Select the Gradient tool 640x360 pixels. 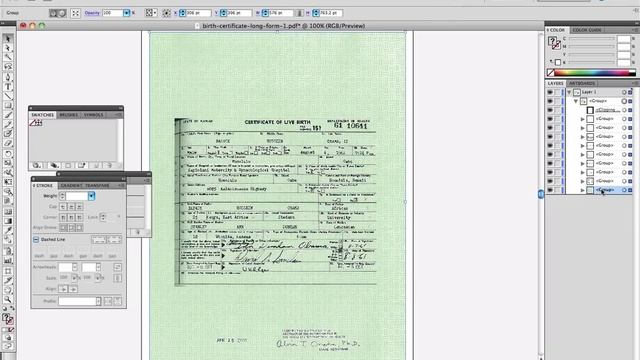8,221
